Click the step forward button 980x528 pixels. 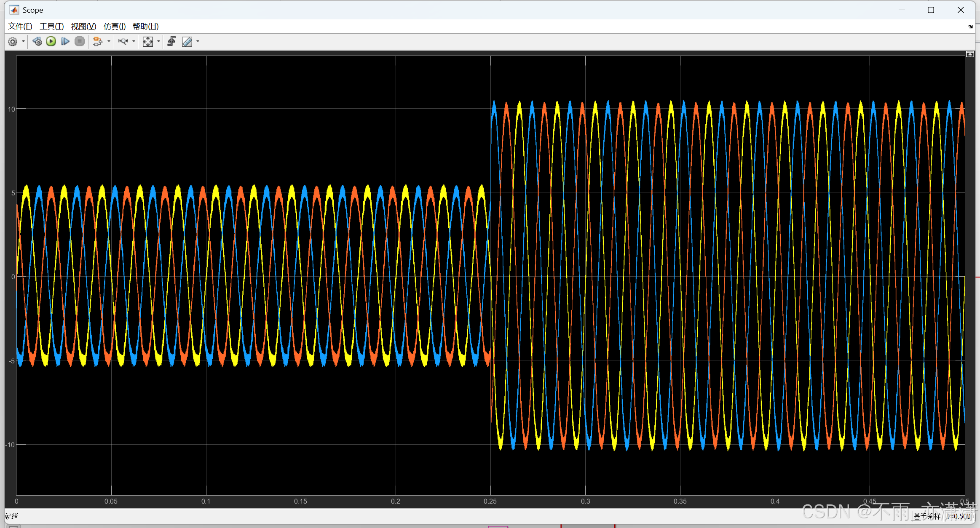[65, 41]
